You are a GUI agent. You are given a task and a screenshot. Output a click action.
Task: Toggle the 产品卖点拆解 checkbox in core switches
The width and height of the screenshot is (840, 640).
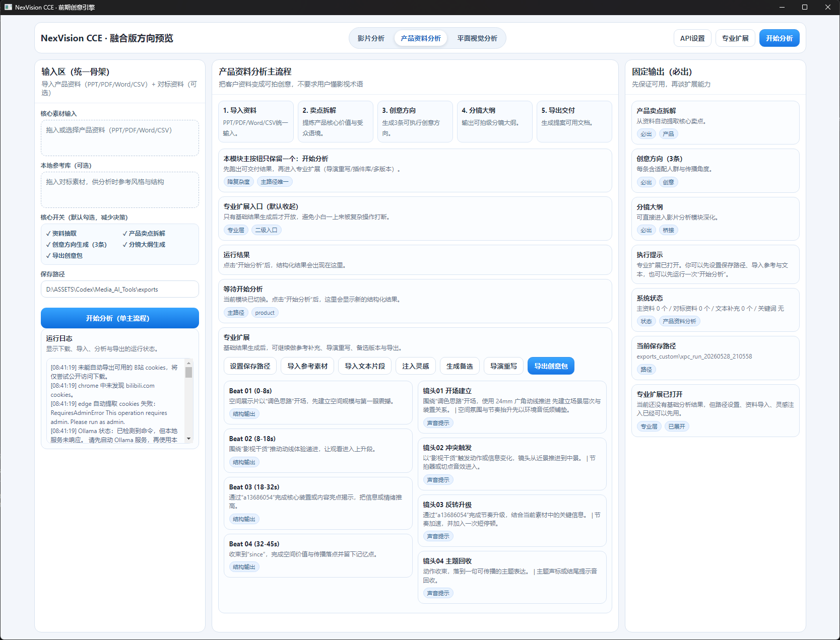click(144, 234)
